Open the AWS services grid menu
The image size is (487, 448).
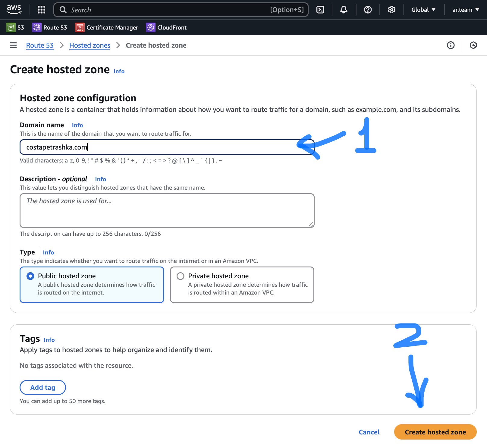pyautogui.click(x=41, y=10)
